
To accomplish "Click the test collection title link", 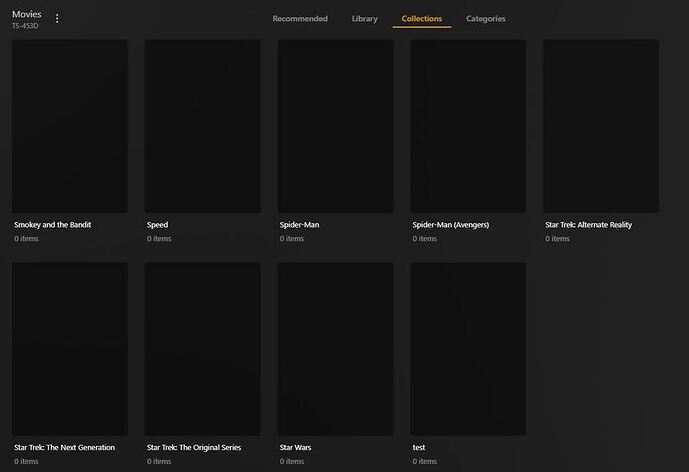I will 419,447.
